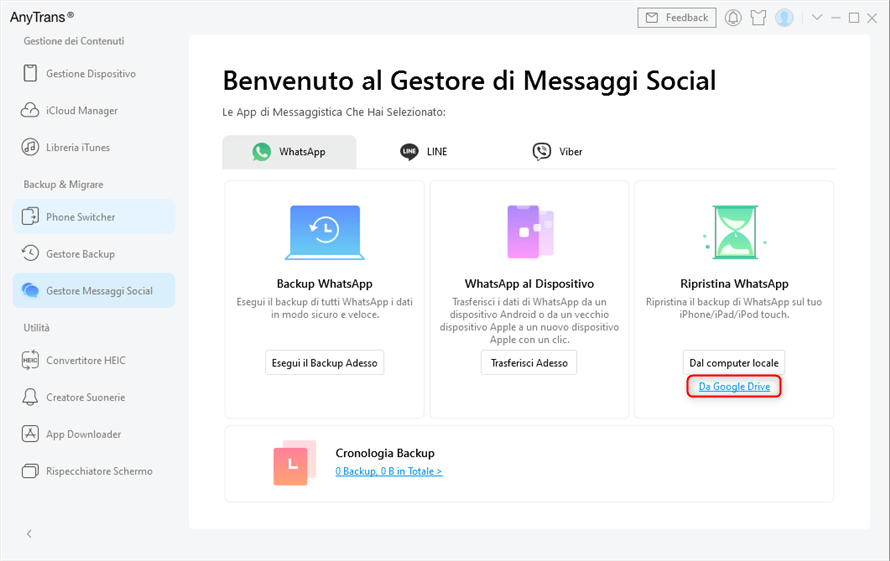
Task: Open Creatore Suonerie utility
Action: 94,397
